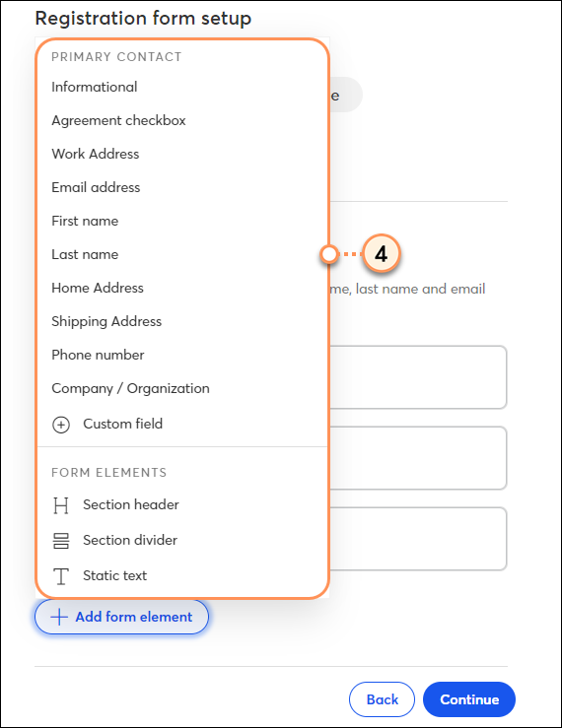
Task: Select Phone number field option
Action: (182, 355)
